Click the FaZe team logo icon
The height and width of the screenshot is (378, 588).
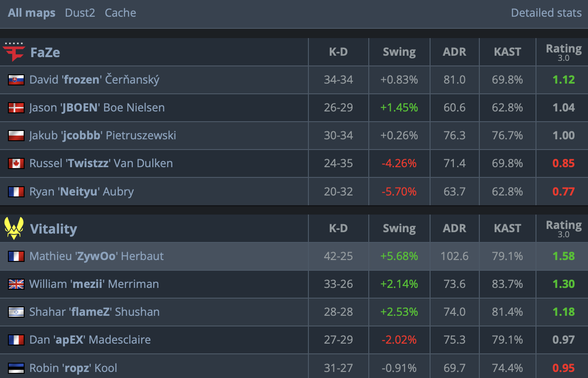(14, 52)
